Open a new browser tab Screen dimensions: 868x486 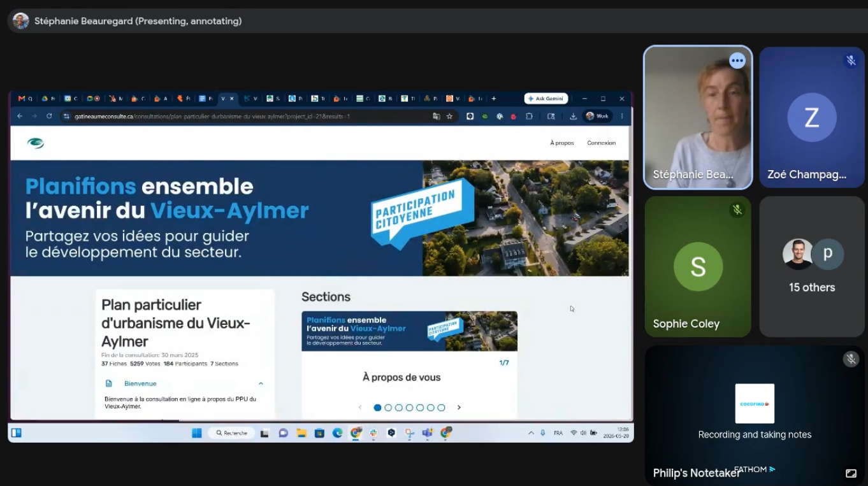tap(494, 99)
